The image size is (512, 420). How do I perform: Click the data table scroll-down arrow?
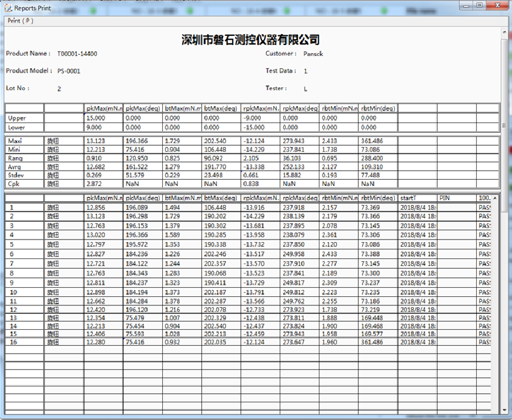494,409
